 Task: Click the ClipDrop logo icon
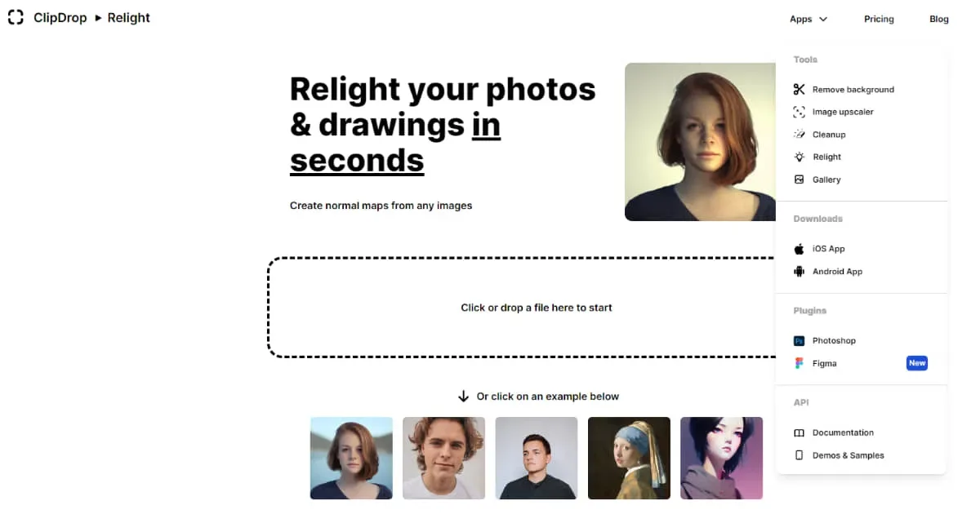[x=16, y=17]
